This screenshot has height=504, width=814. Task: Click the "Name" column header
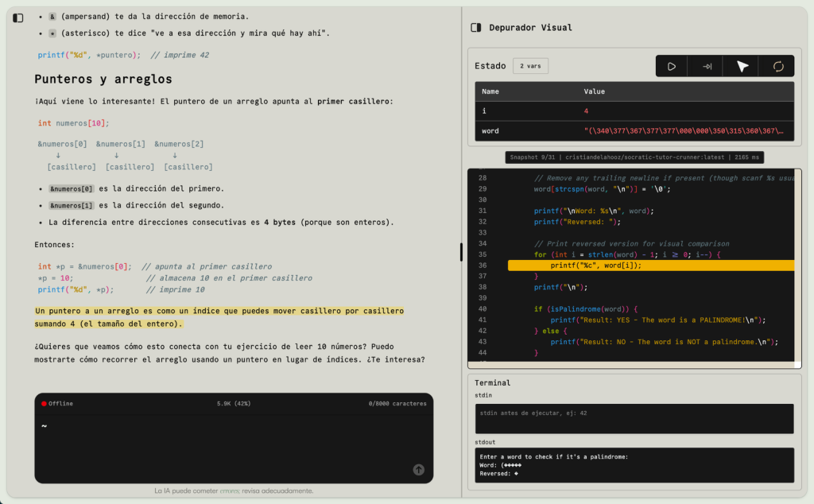[490, 91]
